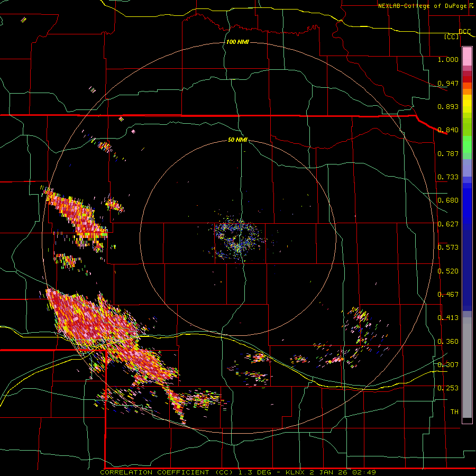Viewport: 476px width, 476px height.
Task: Click the 2 JAN 26 date text
Action: pos(328,472)
